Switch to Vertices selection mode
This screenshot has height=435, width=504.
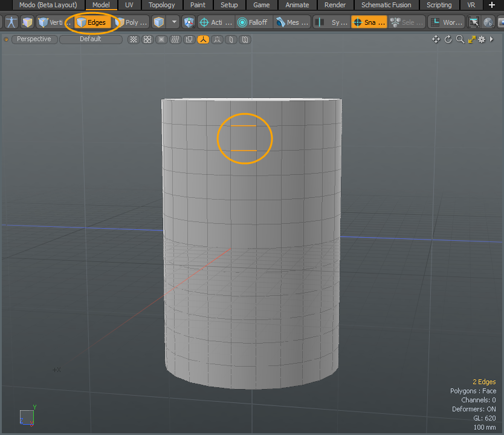pos(50,22)
